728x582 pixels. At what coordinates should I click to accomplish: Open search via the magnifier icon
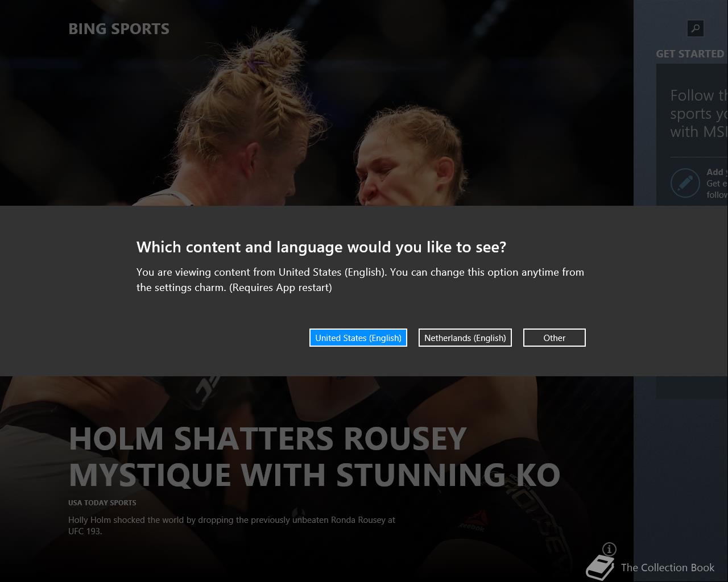point(696,28)
